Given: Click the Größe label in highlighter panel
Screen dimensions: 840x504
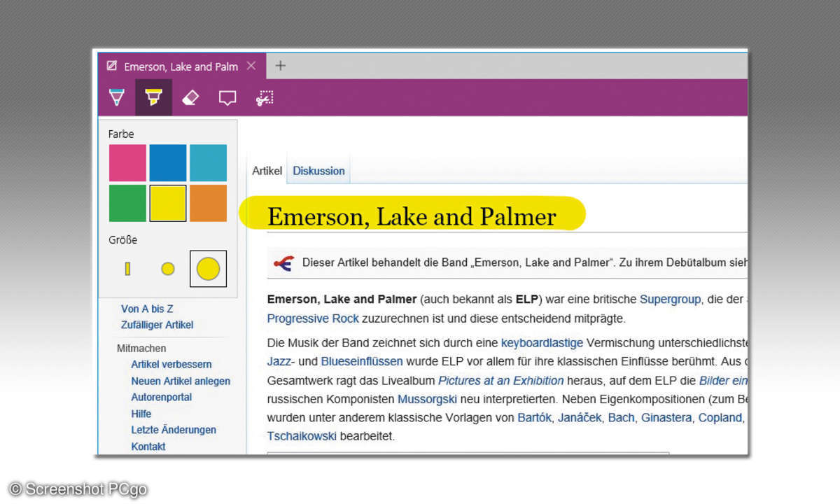Looking at the screenshot, I should [122, 240].
